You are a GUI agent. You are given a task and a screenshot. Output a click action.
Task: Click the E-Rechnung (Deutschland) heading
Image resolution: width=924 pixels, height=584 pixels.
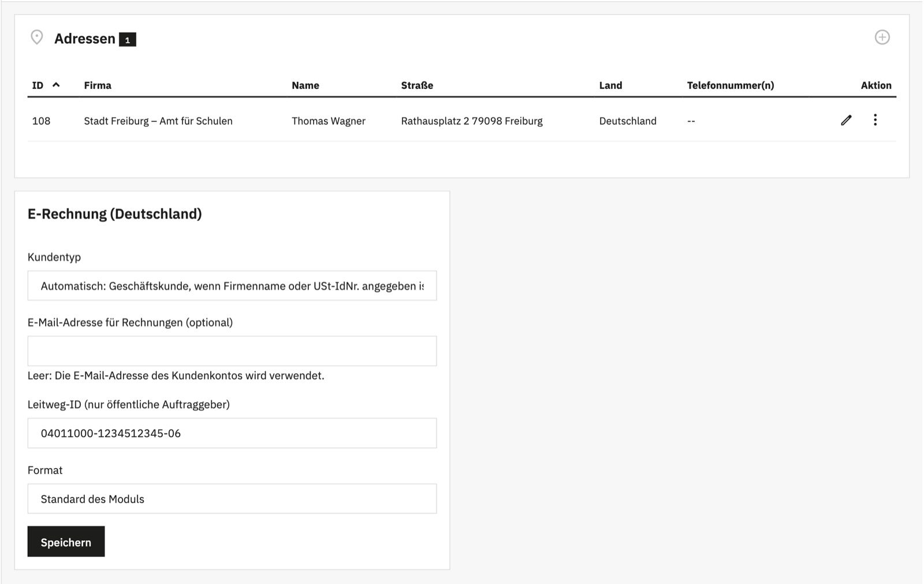[115, 214]
